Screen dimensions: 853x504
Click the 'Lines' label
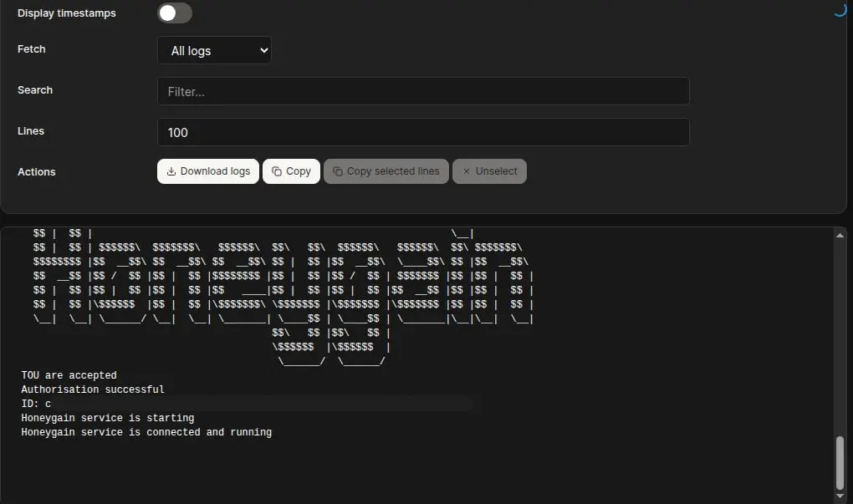coord(30,131)
